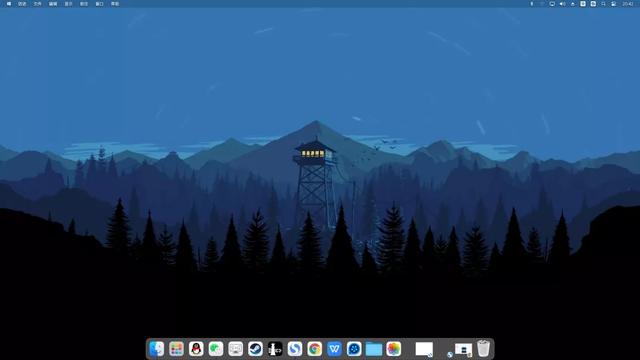Viewport: 640px width, 360px height.
Task: Open the Apple menu
Action: click(9, 4)
